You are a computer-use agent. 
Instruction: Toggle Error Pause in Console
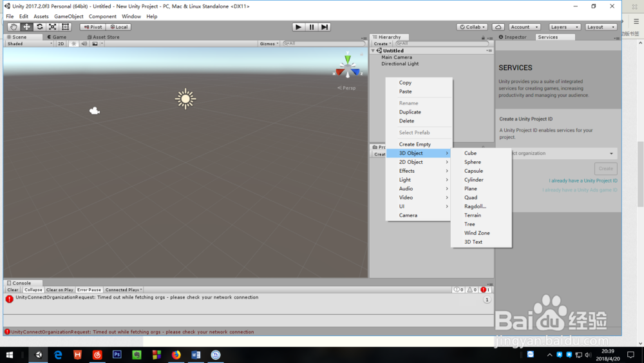[89, 290]
